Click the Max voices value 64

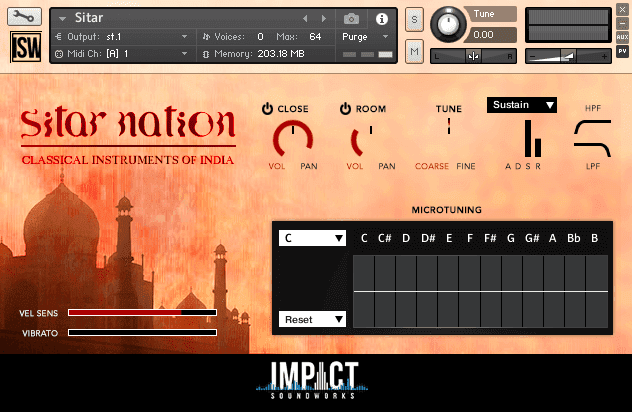[315, 37]
